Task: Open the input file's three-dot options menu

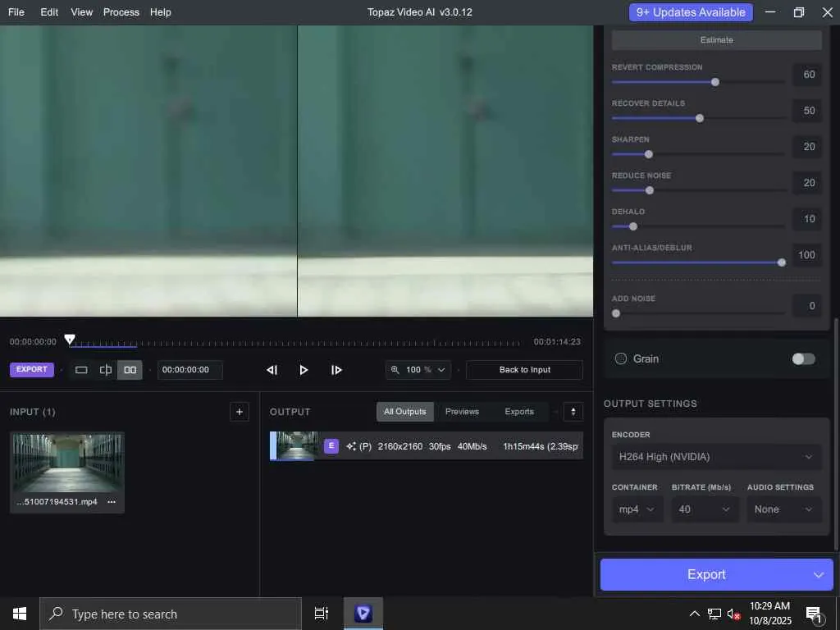Action: point(112,502)
